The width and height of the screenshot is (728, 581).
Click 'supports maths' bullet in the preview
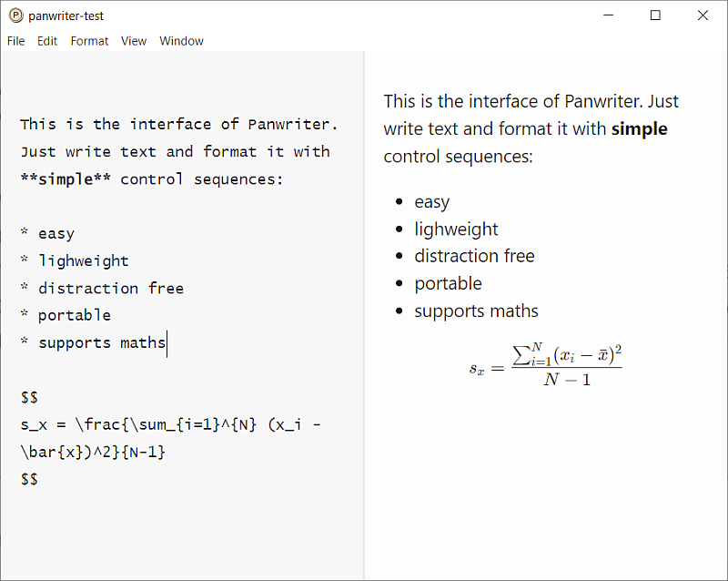coord(476,311)
